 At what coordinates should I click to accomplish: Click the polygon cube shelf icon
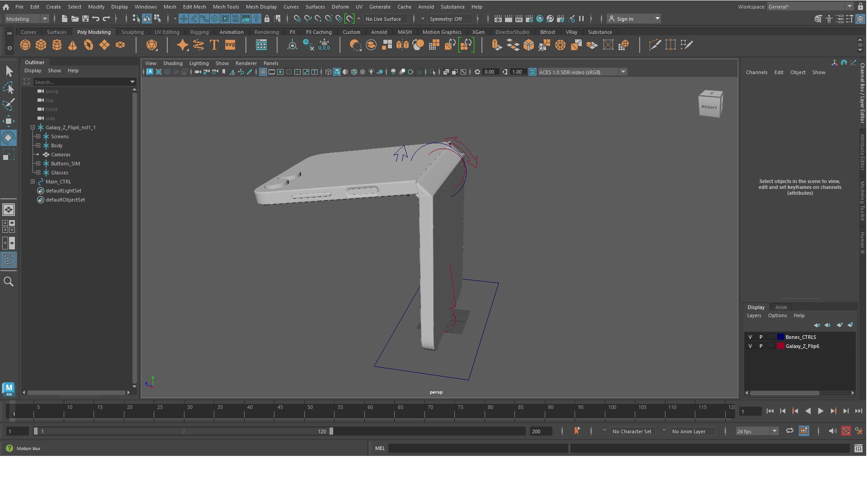coord(41,45)
